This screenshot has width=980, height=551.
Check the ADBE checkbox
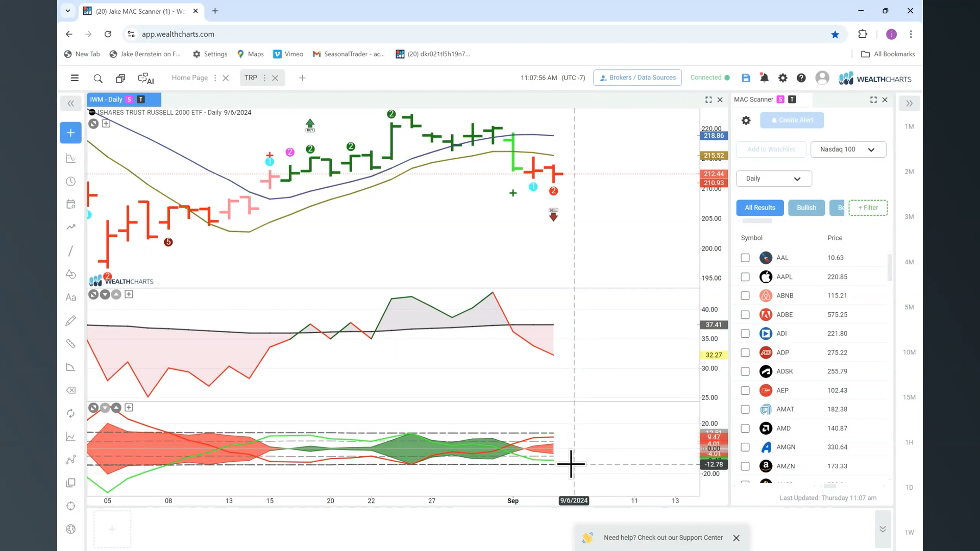[745, 315]
